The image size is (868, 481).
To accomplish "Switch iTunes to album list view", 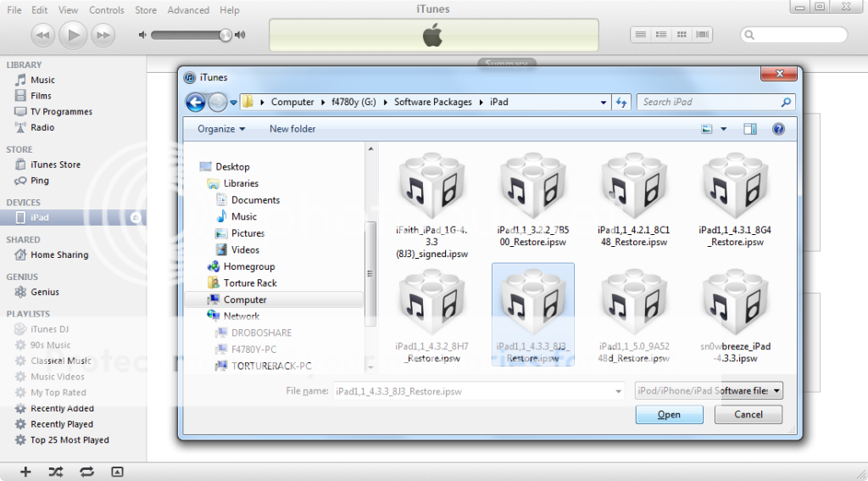I will click(x=661, y=34).
